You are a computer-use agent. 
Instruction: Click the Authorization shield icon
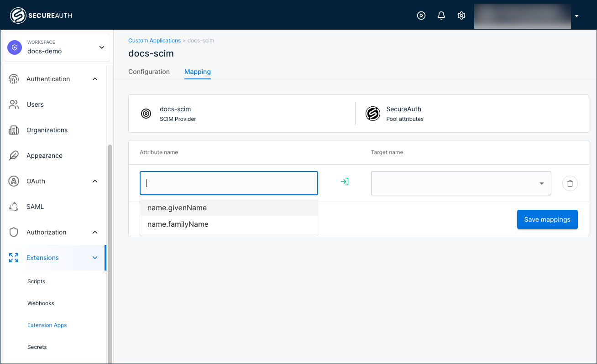[x=14, y=232]
